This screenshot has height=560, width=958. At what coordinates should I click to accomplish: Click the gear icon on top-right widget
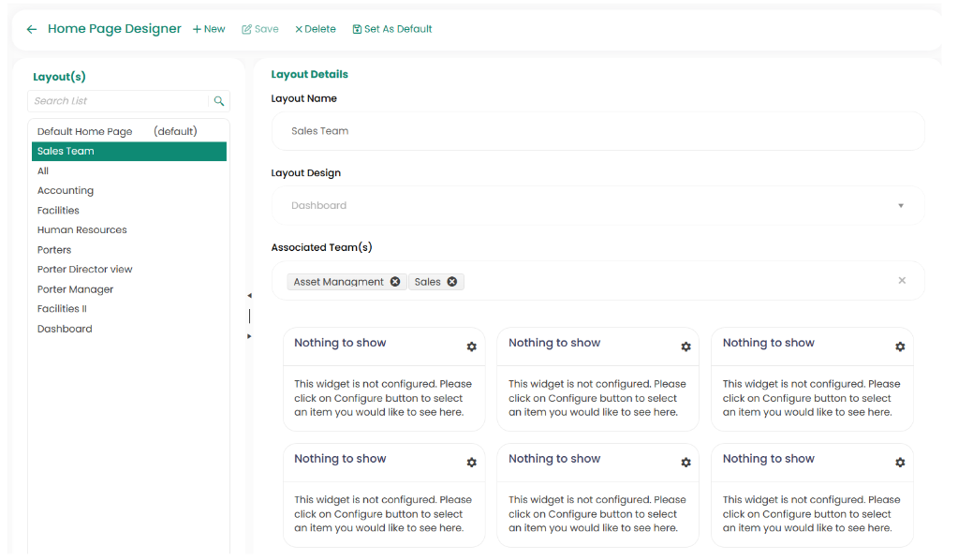[x=900, y=346]
